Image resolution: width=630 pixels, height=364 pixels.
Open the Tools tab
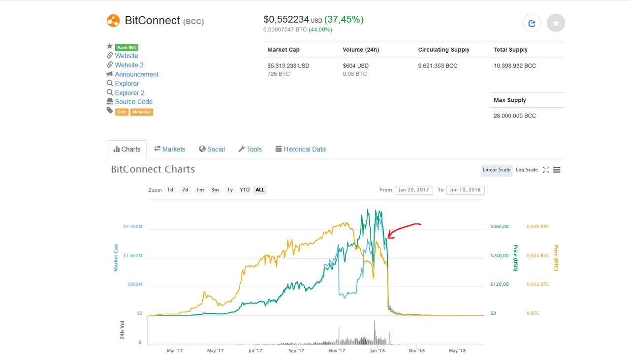pyautogui.click(x=250, y=149)
